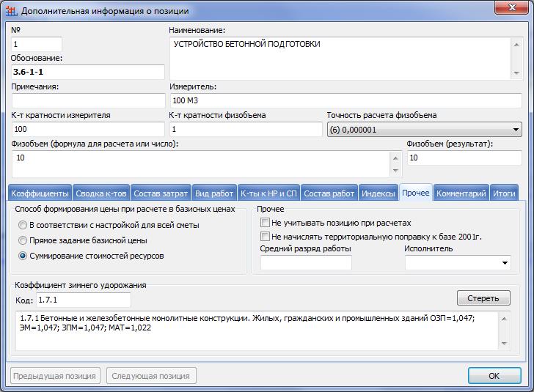Click the down arrow of the Наименование scrollbar
The image size is (534, 392).
pyautogui.click(x=516, y=73)
